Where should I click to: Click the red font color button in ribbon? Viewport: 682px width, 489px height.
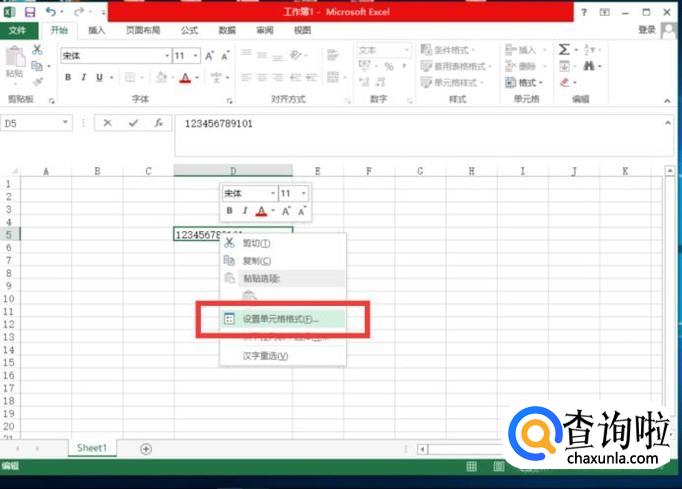pyautogui.click(x=184, y=77)
